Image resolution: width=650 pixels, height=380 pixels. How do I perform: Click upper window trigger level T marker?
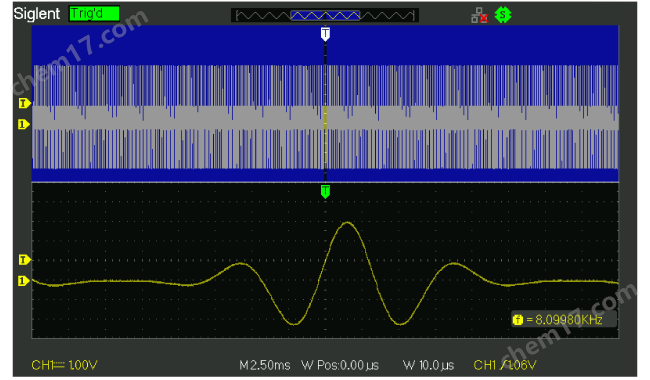(24, 103)
